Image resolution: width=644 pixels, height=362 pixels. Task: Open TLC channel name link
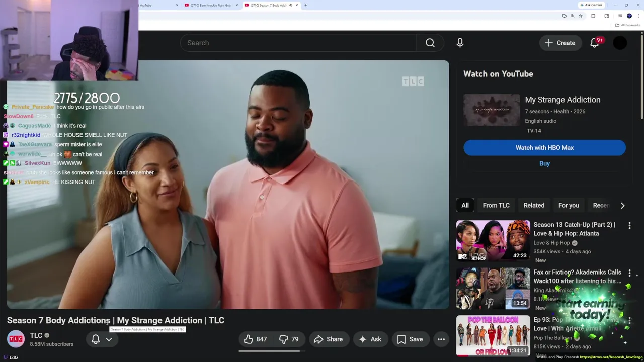(36, 335)
